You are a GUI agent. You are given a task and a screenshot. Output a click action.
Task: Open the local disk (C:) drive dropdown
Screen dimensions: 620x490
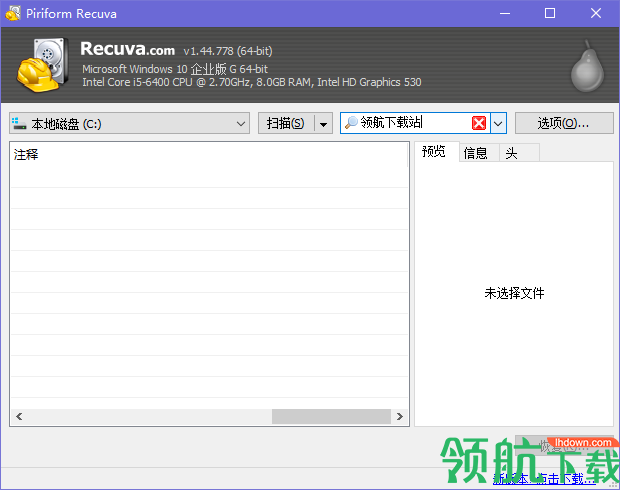(x=129, y=123)
